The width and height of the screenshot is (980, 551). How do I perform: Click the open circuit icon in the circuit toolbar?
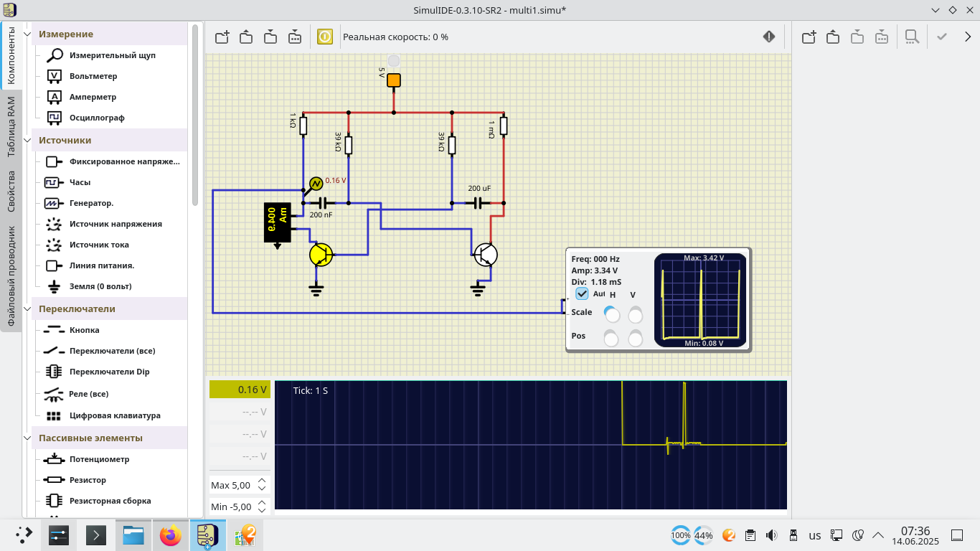tap(246, 37)
